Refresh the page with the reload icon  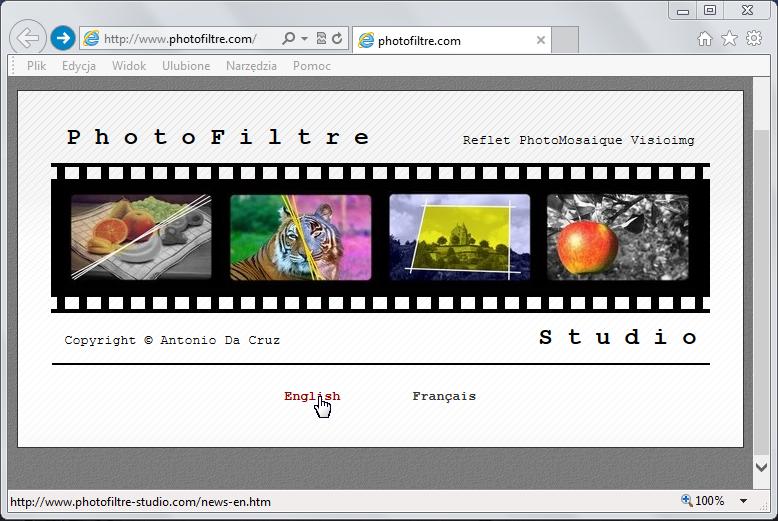click(x=337, y=38)
